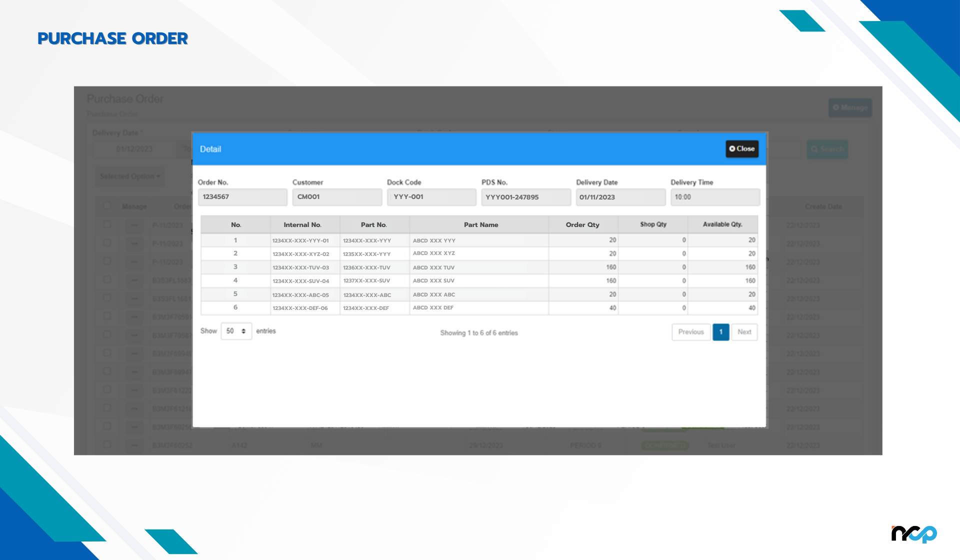Select internal number 1234XX-XXX-ABC-05 cell

305,294
